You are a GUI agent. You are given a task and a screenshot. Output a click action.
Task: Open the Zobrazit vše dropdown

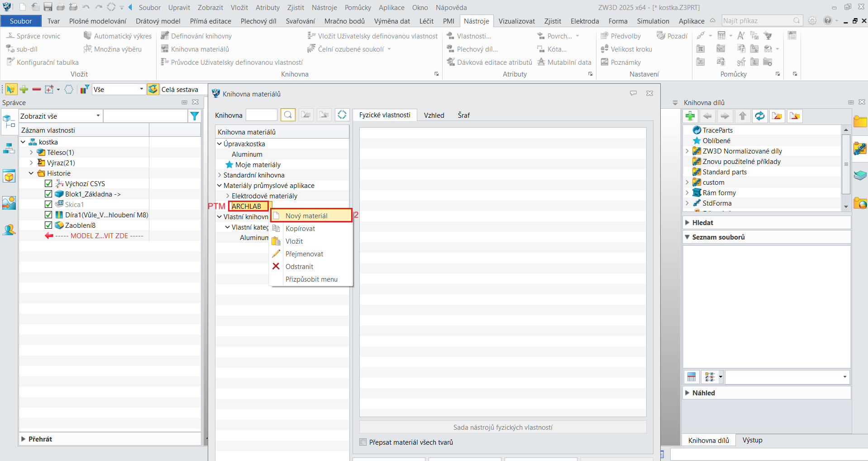pos(60,116)
